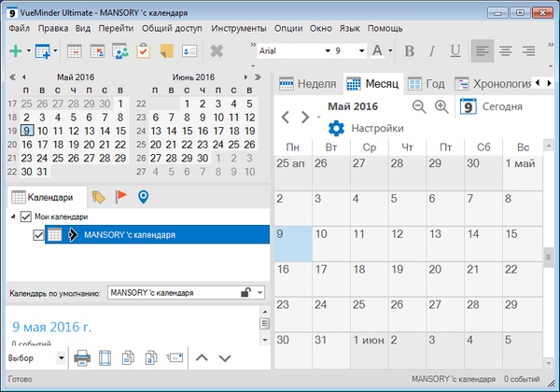Click the printer icon in bottom toolbar
Viewport: 560px width, 392px height.
pos(82,357)
